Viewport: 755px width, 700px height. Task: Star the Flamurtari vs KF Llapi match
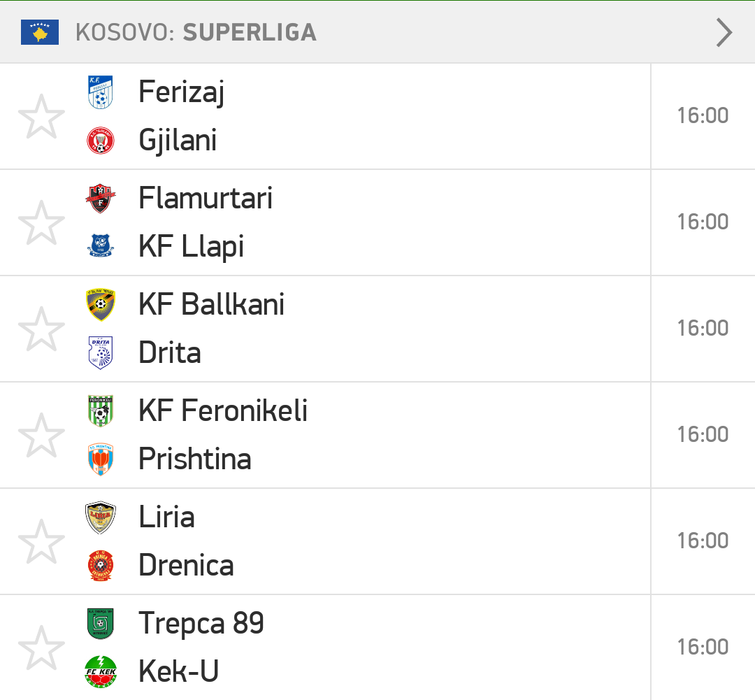click(41, 222)
